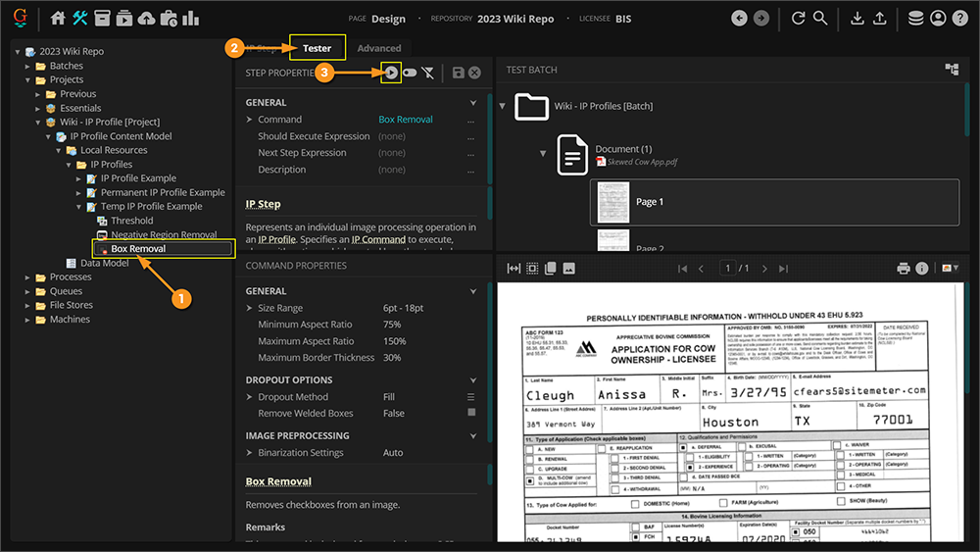Fit whole page in document viewer
The width and height of the screenshot is (980, 552).
(532, 269)
